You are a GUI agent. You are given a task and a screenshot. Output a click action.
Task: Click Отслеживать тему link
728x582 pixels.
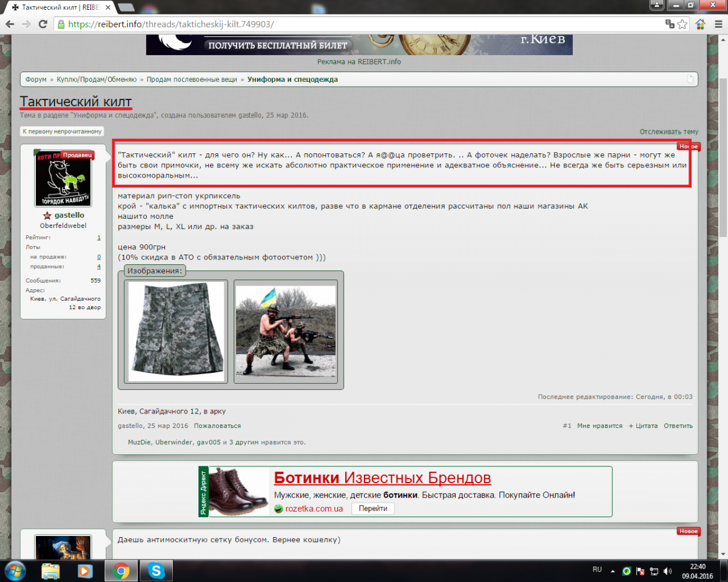coord(669,132)
